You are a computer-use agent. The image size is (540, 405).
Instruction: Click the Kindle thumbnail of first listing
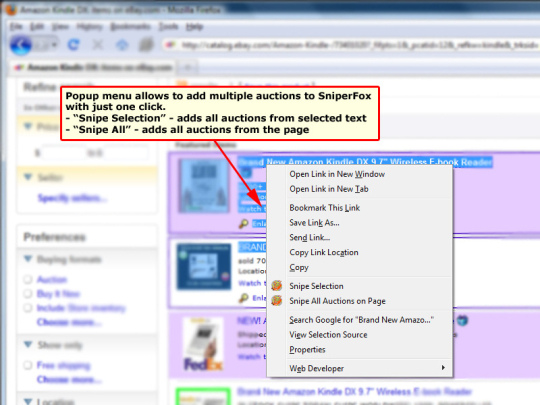[204, 185]
